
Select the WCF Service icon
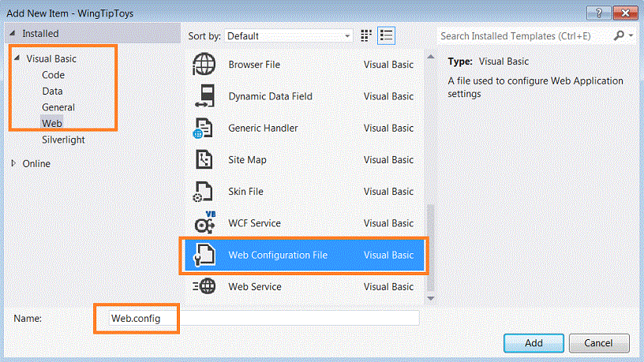tap(204, 223)
